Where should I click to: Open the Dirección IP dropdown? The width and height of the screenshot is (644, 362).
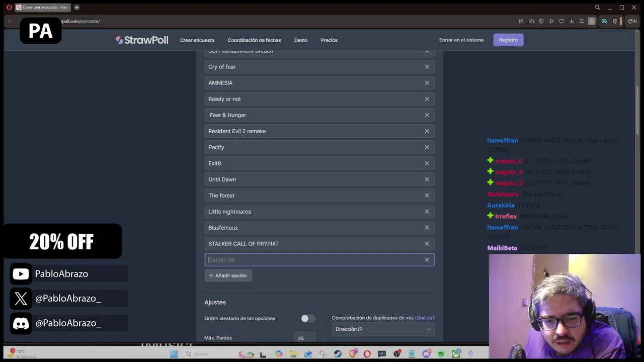383,329
